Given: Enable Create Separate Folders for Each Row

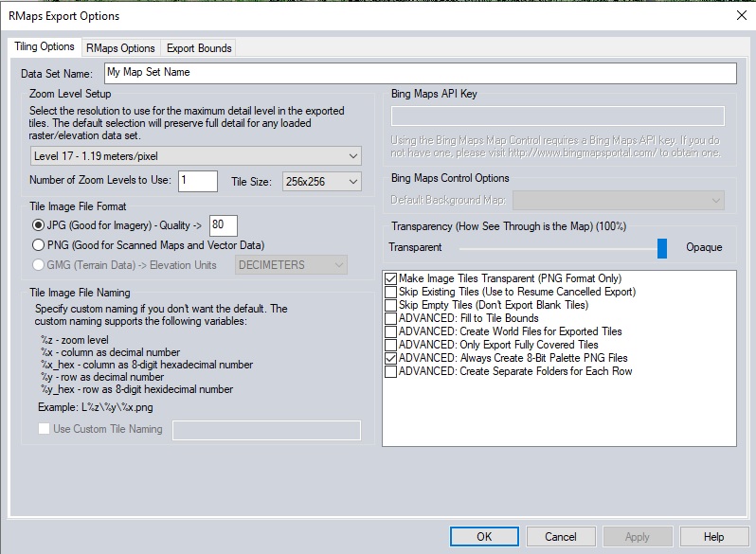Looking at the screenshot, I should (391, 372).
